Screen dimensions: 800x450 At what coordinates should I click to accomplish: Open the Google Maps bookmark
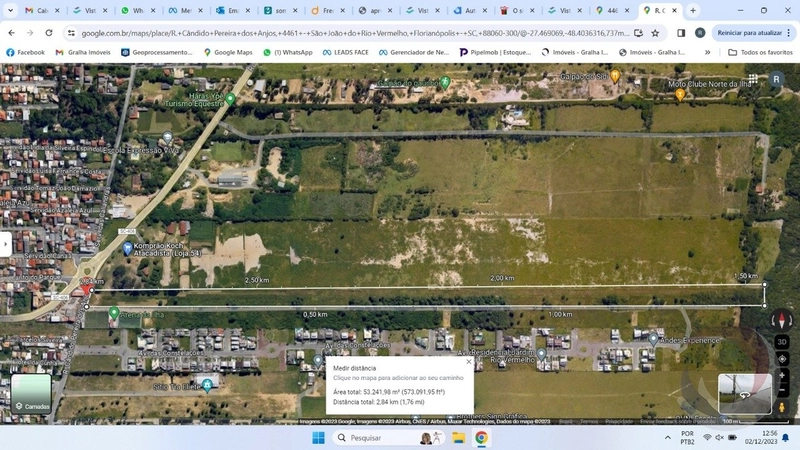coord(228,52)
